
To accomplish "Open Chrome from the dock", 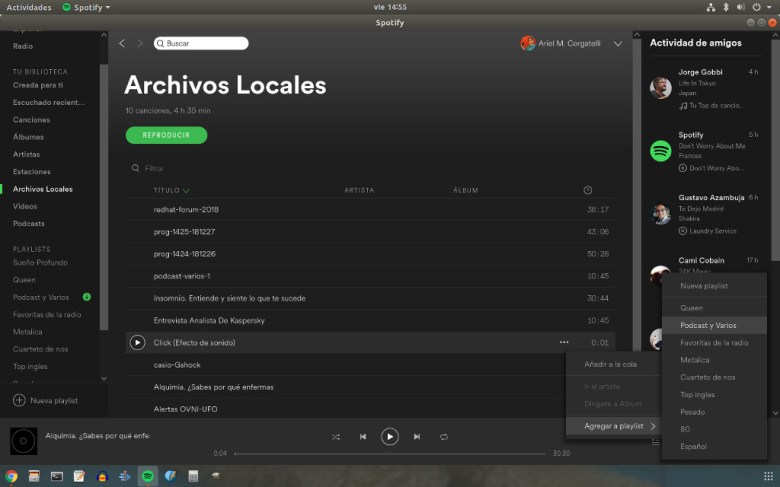I will 11,476.
